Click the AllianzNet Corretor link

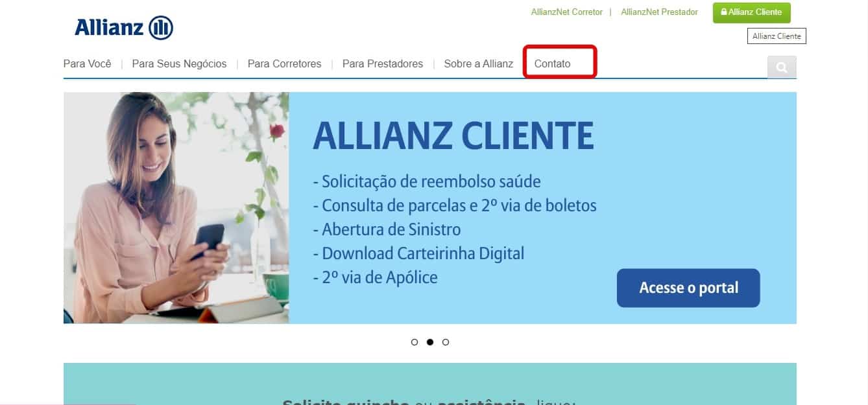(x=567, y=12)
